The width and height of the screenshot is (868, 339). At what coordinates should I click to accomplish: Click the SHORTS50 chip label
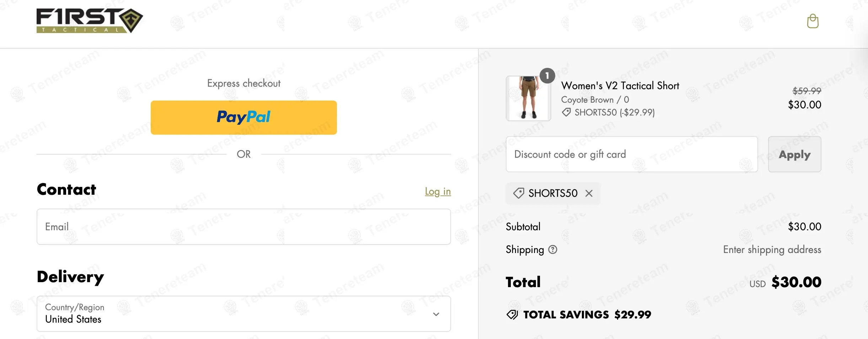tap(553, 193)
